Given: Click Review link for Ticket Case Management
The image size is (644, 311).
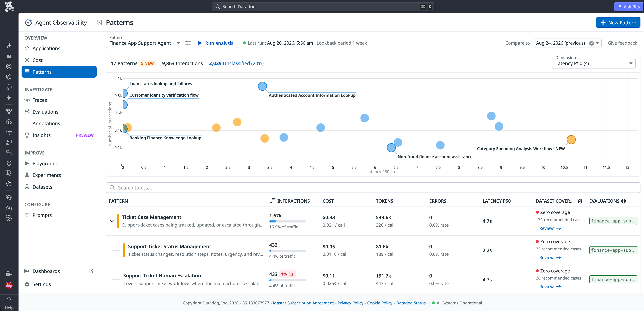Looking at the screenshot, I should pos(550,228).
